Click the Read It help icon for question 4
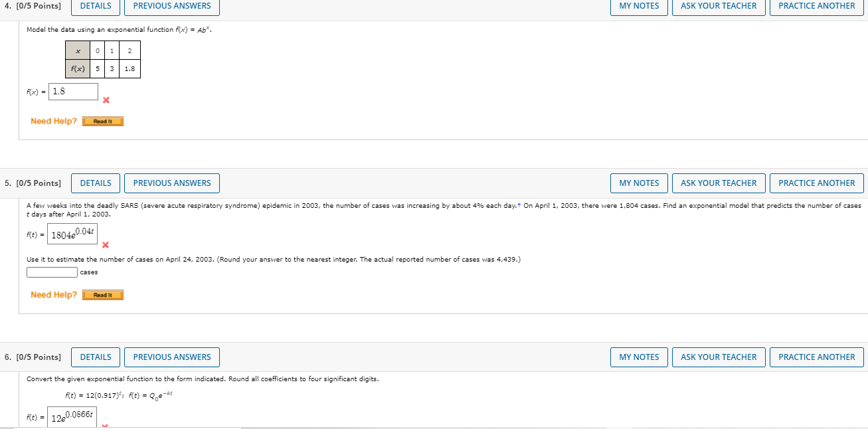The image size is (868, 429). tap(102, 121)
